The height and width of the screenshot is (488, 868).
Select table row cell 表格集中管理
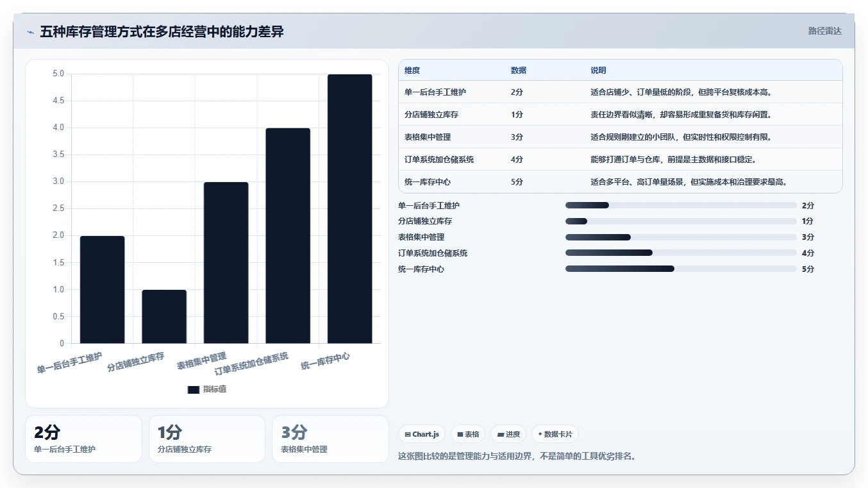click(428, 137)
